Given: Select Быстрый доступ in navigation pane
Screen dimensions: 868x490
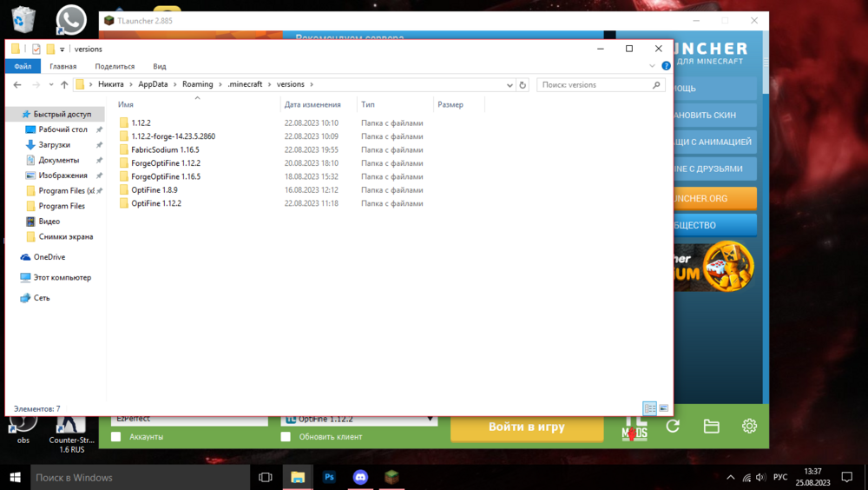Looking at the screenshot, I should 56,114.
